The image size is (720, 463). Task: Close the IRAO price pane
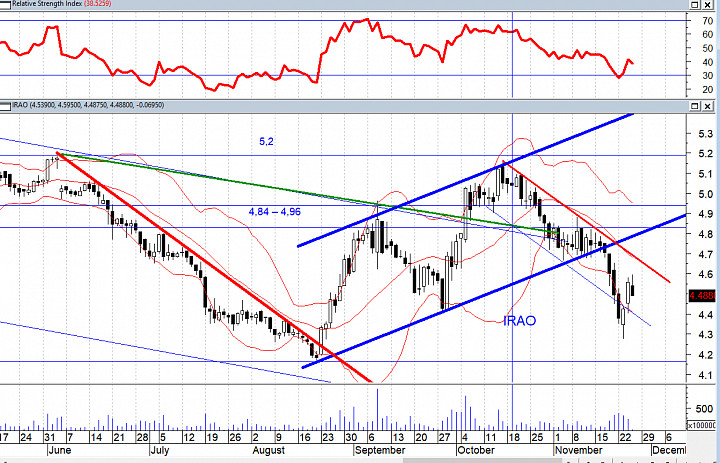coord(707,107)
